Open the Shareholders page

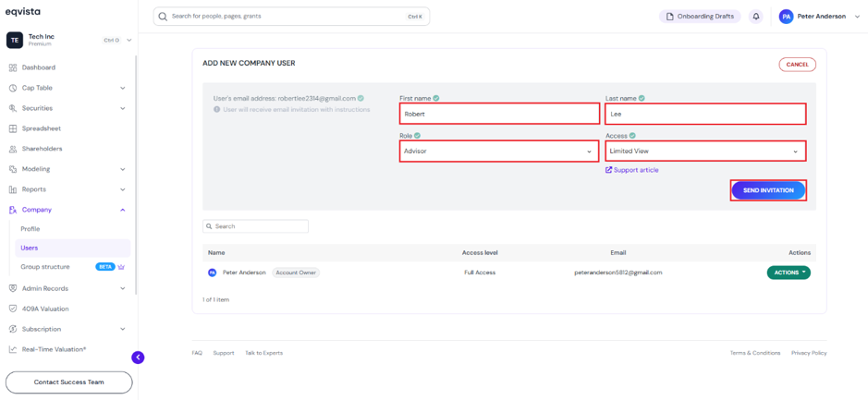click(42, 149)
